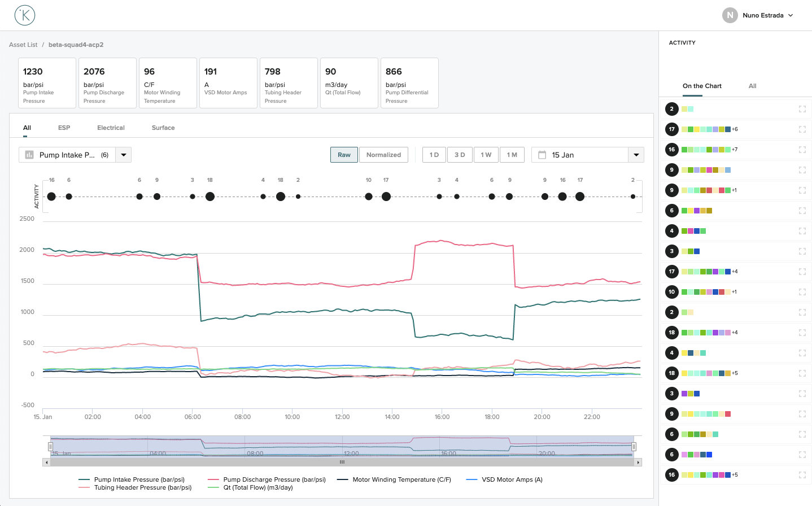The width and height of the screenshot is (812, 506).
Task: Set the time range to 1 W
Action: click(486, 154)
